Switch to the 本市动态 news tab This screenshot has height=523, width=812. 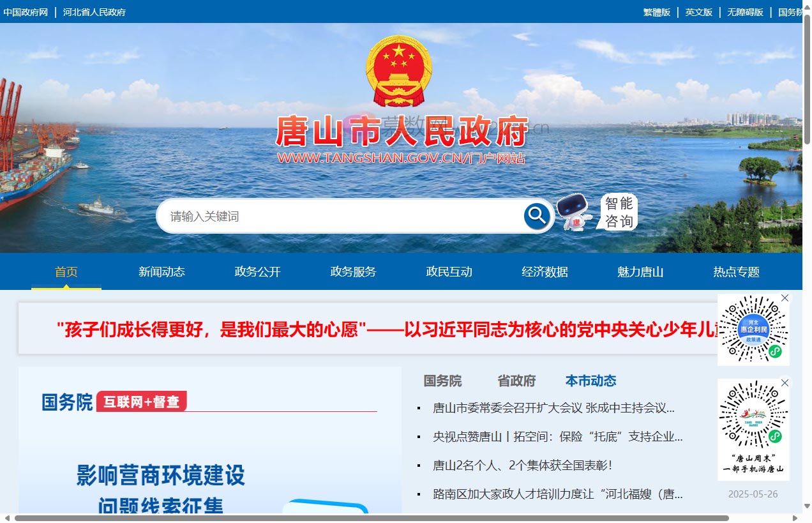pyautogui.click(x=591, y=381)
